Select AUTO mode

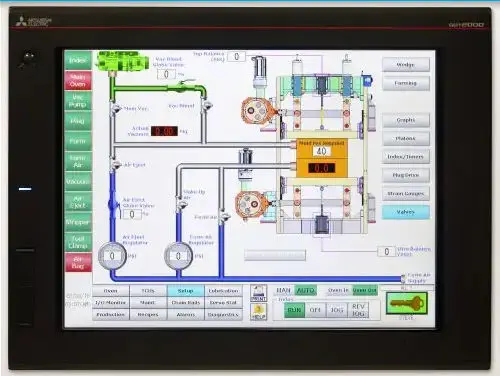tap(305, 291)
